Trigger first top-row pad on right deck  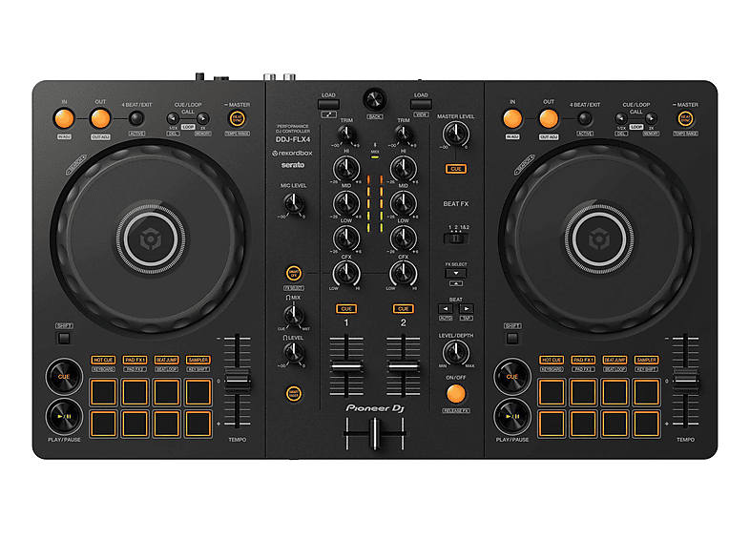coord(552,392)
